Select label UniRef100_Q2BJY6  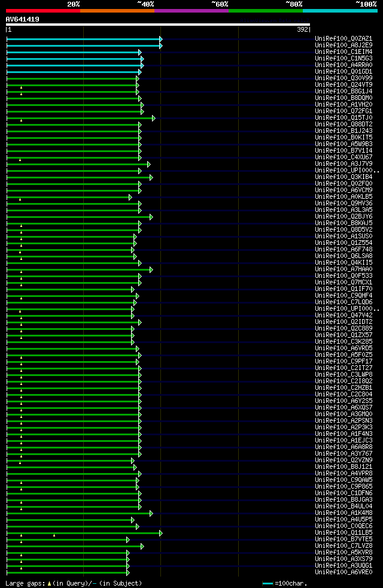click(344, 217)
